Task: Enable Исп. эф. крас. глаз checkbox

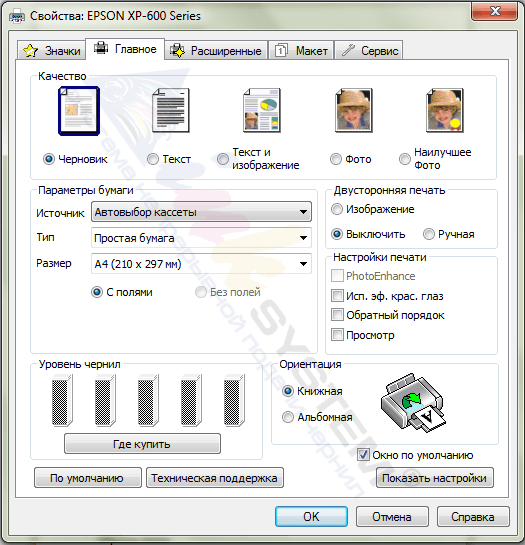Action: coord(337,296)
